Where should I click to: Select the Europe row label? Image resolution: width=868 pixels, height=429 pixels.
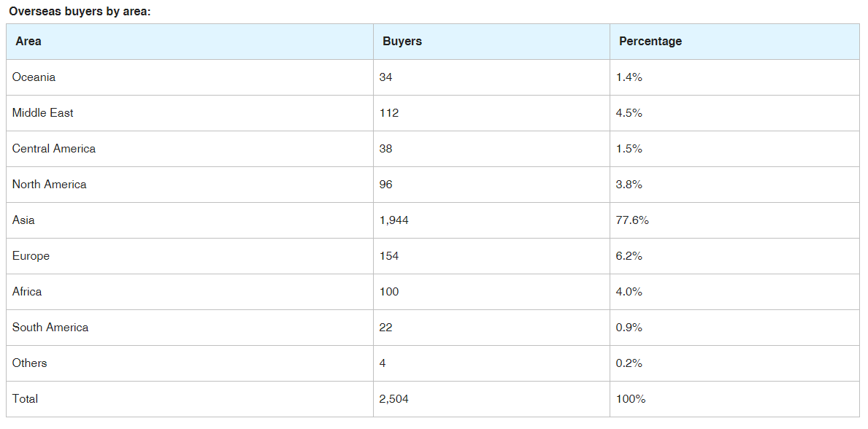click(31, 256)
